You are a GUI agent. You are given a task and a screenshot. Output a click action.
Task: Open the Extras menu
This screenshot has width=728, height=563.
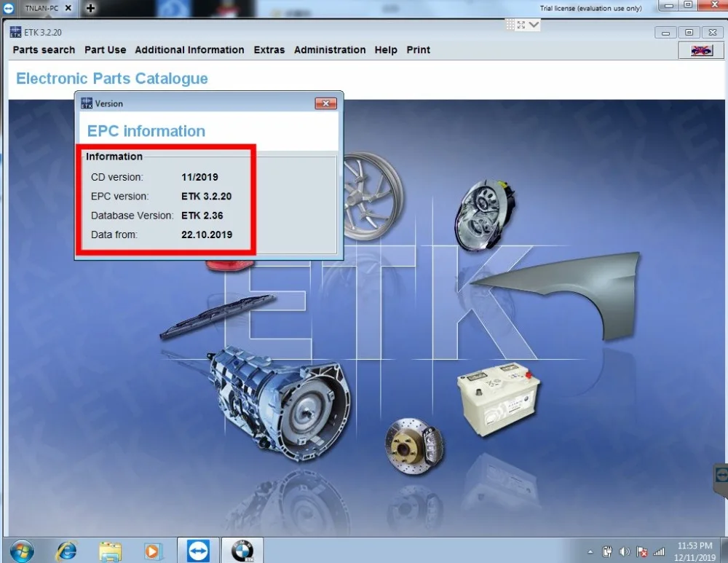pyautogui.click(x=269, y=50)
